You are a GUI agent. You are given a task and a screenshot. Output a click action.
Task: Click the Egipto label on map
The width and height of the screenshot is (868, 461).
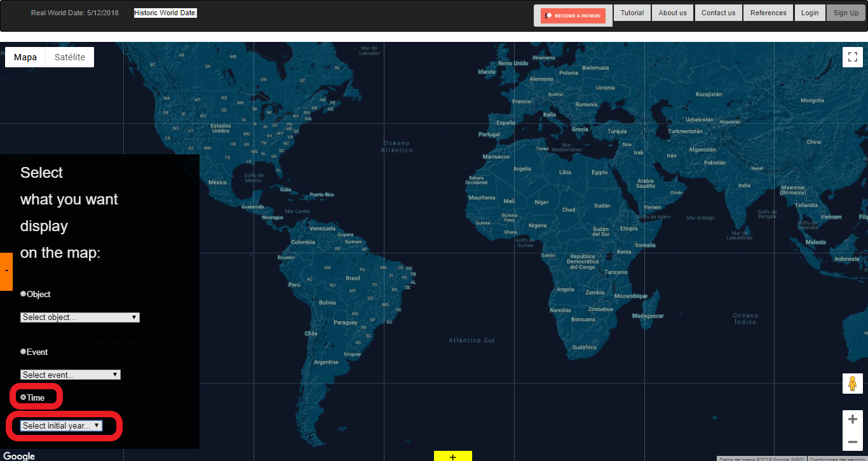(x=600, y=172)
